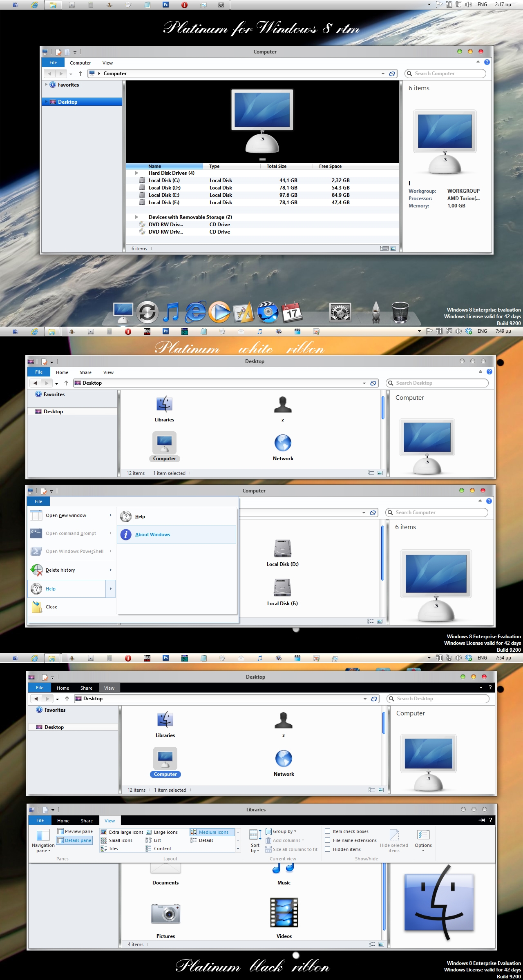Viewport: 523px width, 980px height.
Task: Click Size all columns to fit
Action: 291,849
